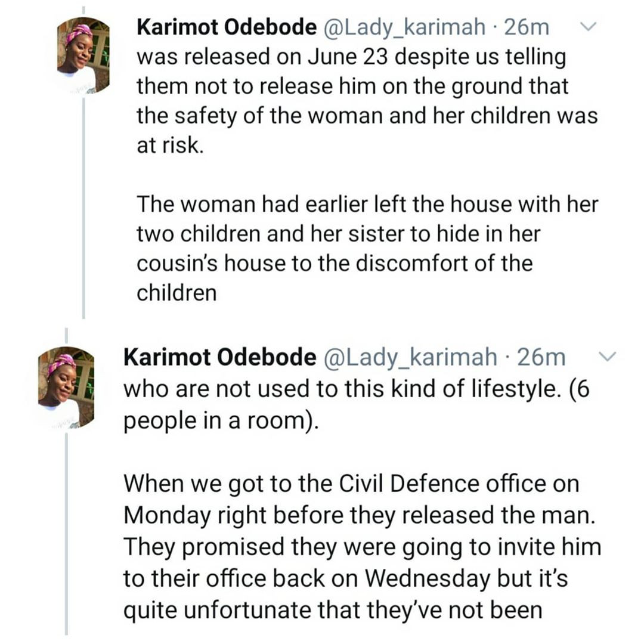This screenshot has width=644, height=644.
Task: Click Karimot Odebode name on second tweet
Action: tap(219, 357)
